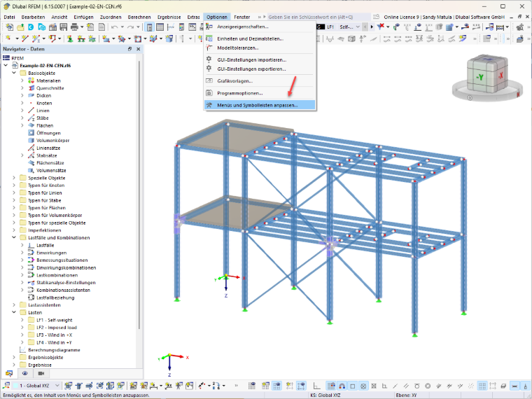Choose Modelltoleranzen... from Optionen menu
The image size is (532, 399).
pos(260,48)
